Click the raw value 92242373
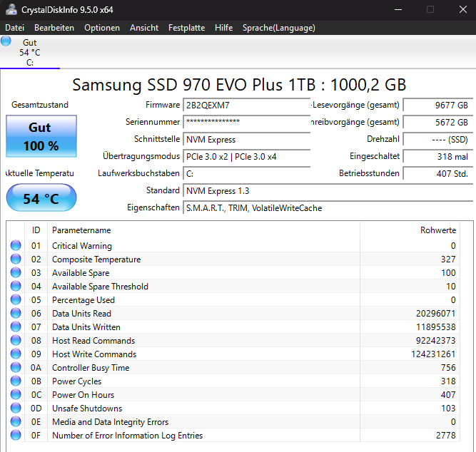The height and width of the screenshot is (452, 476). (435, 340)
